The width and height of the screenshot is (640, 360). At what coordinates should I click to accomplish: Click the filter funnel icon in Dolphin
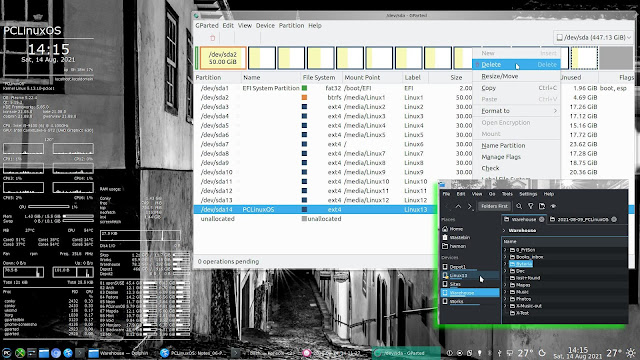pos(530,206)
